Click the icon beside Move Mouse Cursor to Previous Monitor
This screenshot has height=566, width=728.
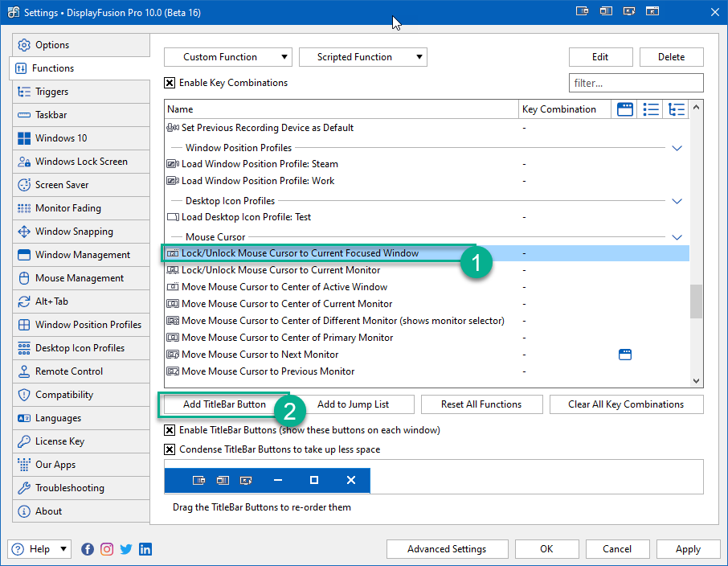tap(173, 371)
